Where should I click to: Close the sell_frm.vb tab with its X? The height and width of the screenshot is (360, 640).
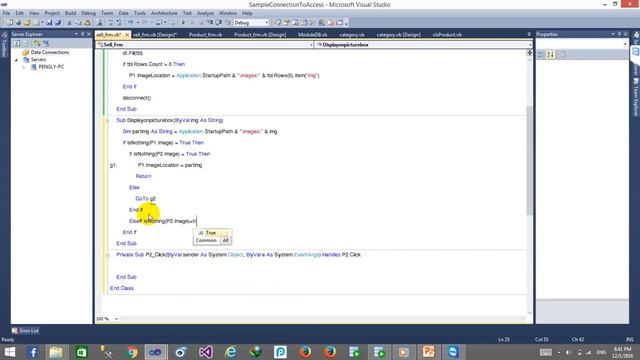pos(127,35)
